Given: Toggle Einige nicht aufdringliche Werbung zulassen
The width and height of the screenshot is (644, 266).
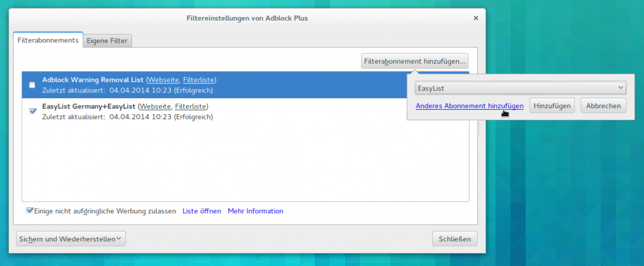Looking at the screenshot, I should (x=30, y=211).
